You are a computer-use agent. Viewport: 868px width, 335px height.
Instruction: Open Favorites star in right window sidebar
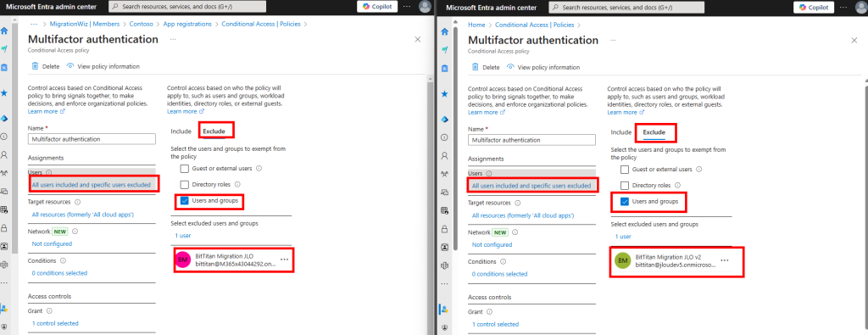[444, 93]
